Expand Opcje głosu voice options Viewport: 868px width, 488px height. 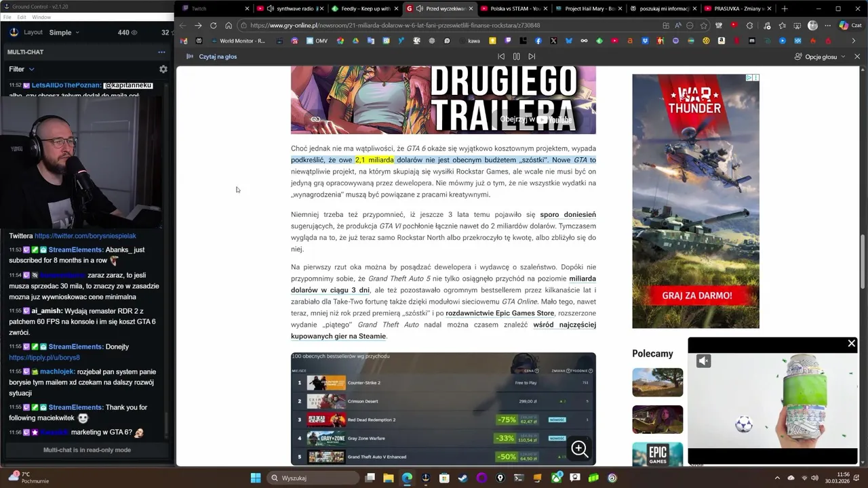[x=821, y=57]
